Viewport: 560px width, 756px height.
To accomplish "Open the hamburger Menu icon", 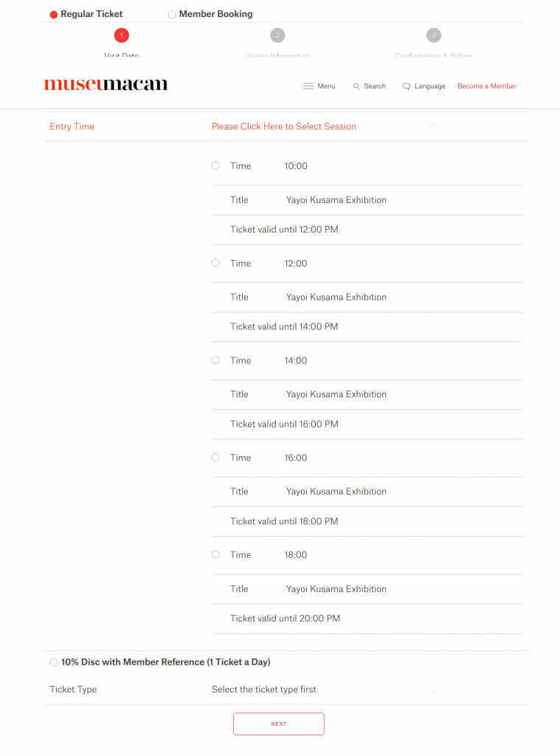I will [x=308, y=86].
